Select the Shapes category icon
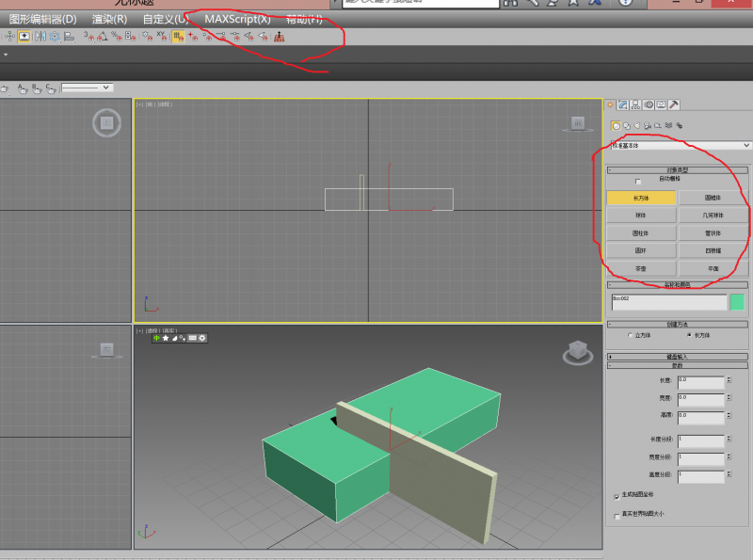 [x=627, y=125]
